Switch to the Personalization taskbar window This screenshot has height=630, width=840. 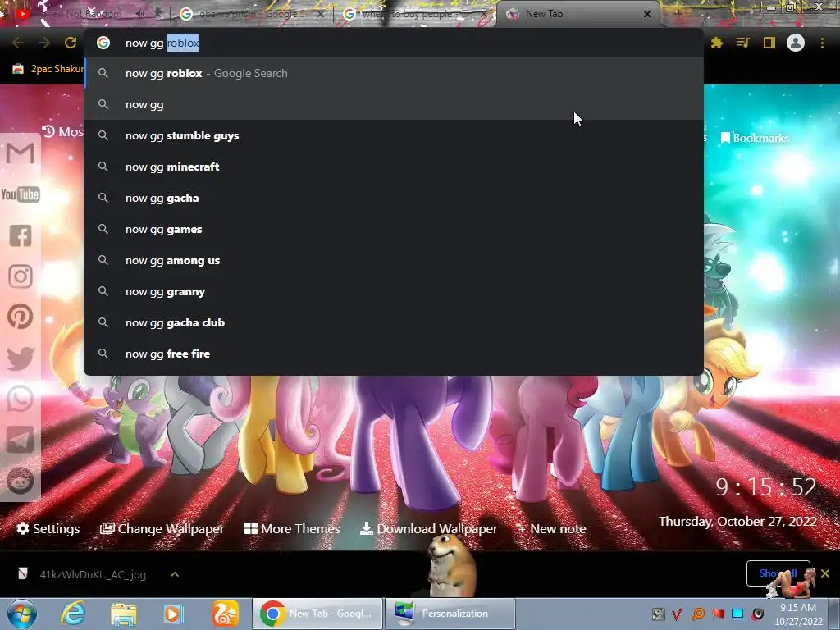(x=450, y=614)
